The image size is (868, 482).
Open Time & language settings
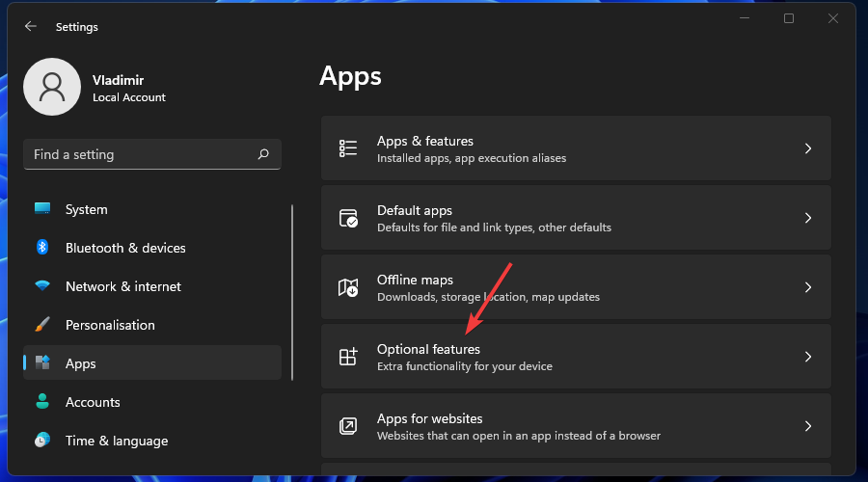coord(116,441)
